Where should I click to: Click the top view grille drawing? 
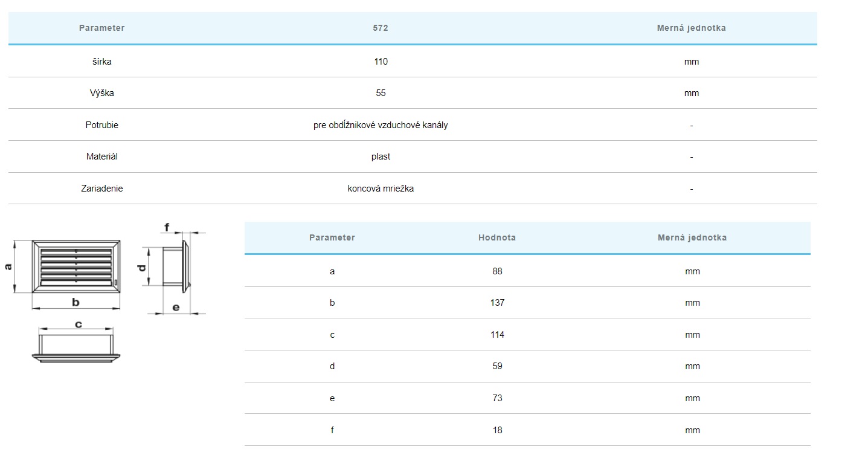(76, 347)
